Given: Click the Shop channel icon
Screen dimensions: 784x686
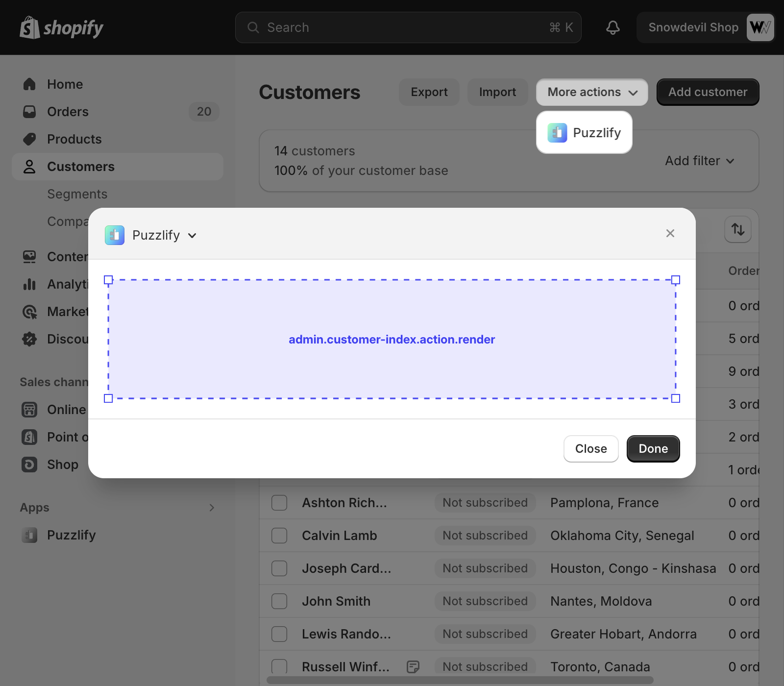Looking at the screenshot, I should click(x=29, y=465).
